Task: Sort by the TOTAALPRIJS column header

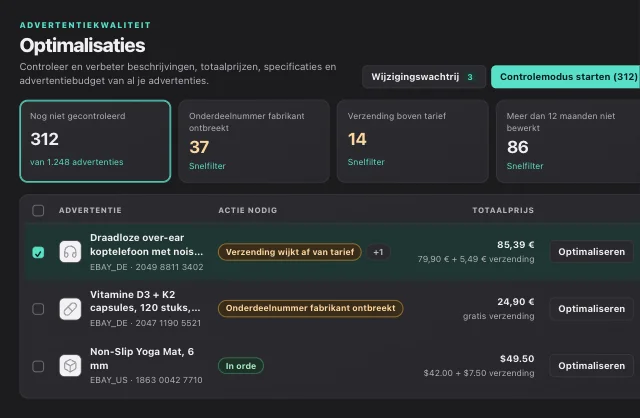Action: tap(503, 210)
